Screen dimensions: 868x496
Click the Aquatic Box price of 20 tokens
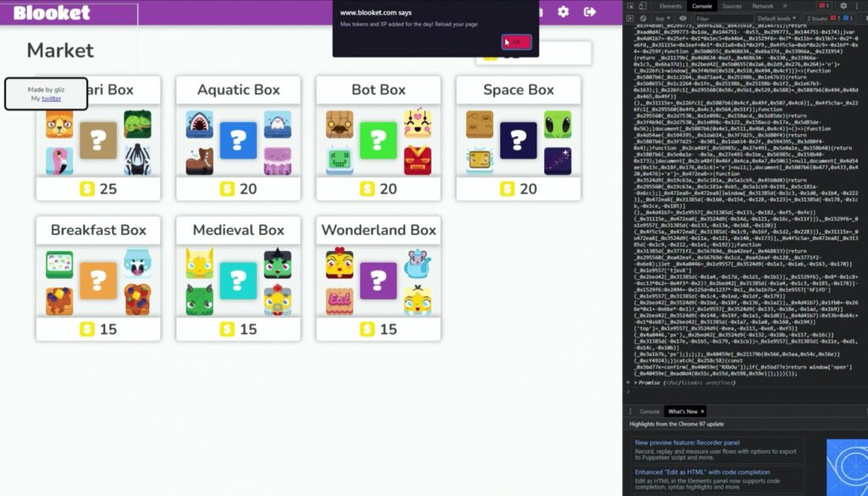point(238,189)
